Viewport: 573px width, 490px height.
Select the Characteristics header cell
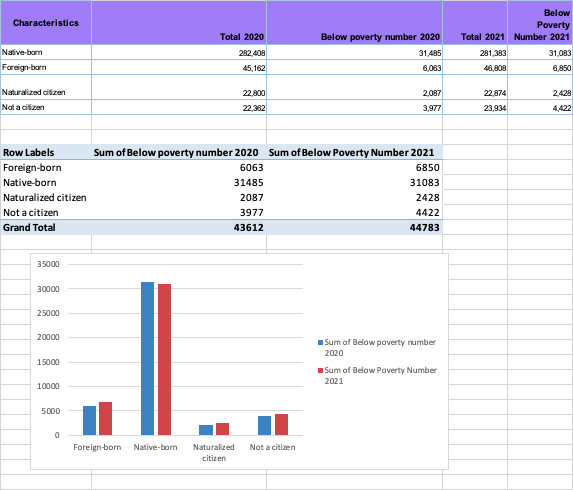[46, 23]
